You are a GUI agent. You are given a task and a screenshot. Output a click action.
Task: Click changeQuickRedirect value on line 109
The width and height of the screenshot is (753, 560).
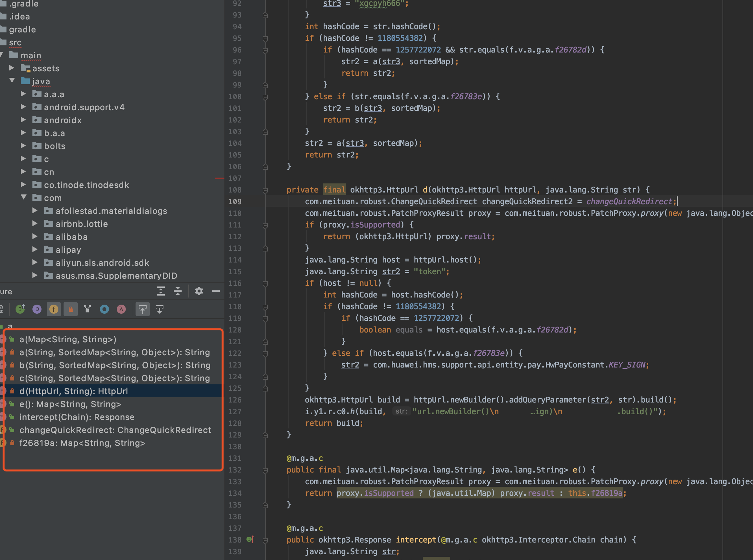pyautogui.click(x=629, y=201)
